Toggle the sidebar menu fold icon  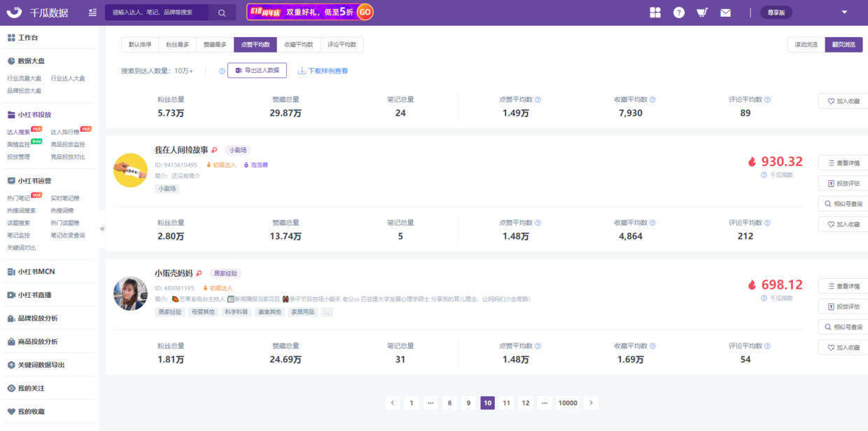tap(93, 13)
